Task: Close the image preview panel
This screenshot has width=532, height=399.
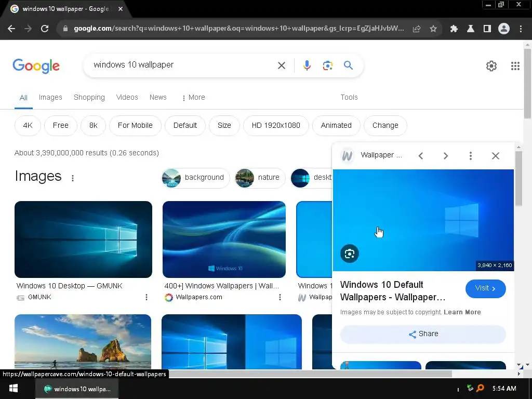Action: pyautogui.click(x=496, y=156)
